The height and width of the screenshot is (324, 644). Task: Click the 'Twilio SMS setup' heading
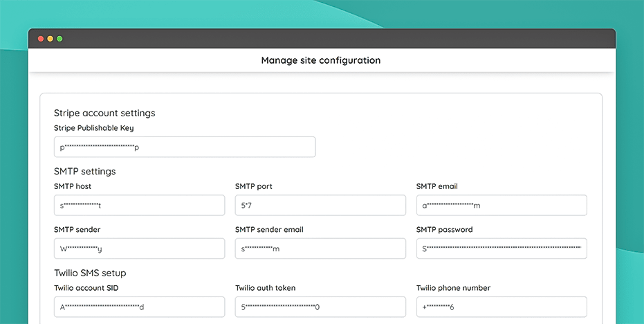tap(90, 273)
